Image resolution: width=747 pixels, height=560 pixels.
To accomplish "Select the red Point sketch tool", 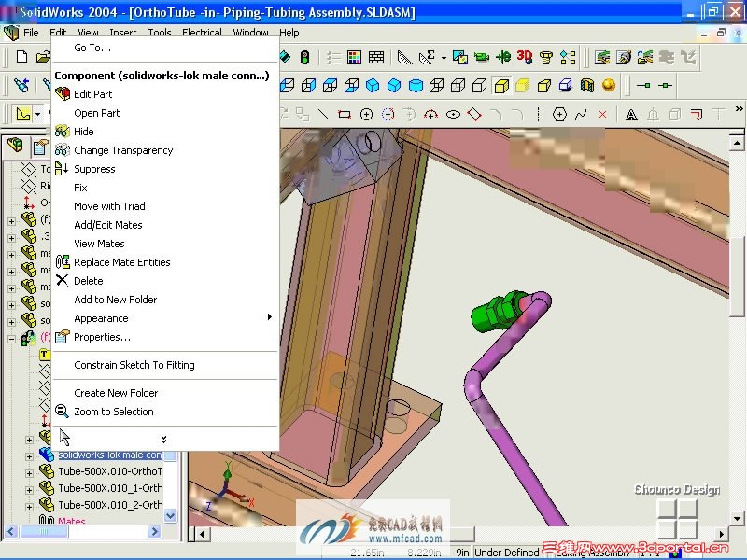I will (x=602, y=114).
